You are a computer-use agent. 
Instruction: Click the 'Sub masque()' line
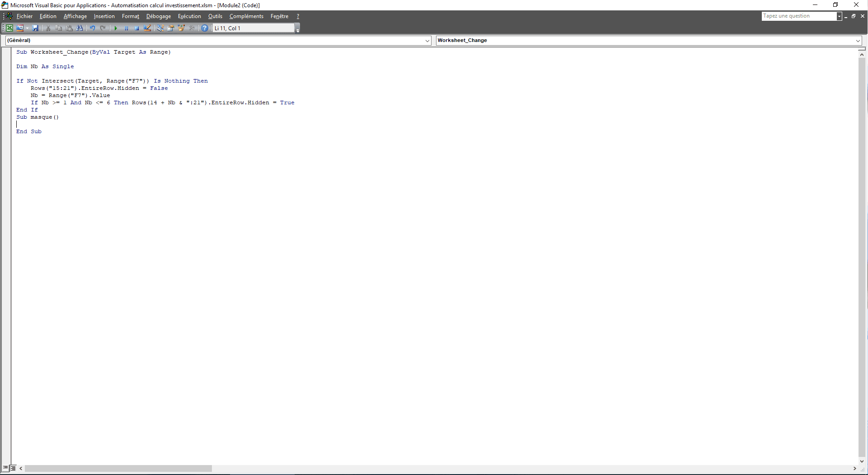click(x=38, y=117)
